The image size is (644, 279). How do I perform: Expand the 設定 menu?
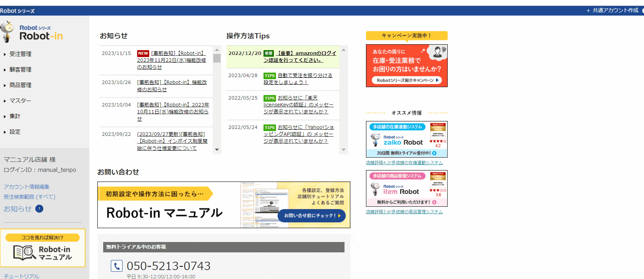pyautogui.click(x=15, y=132)
